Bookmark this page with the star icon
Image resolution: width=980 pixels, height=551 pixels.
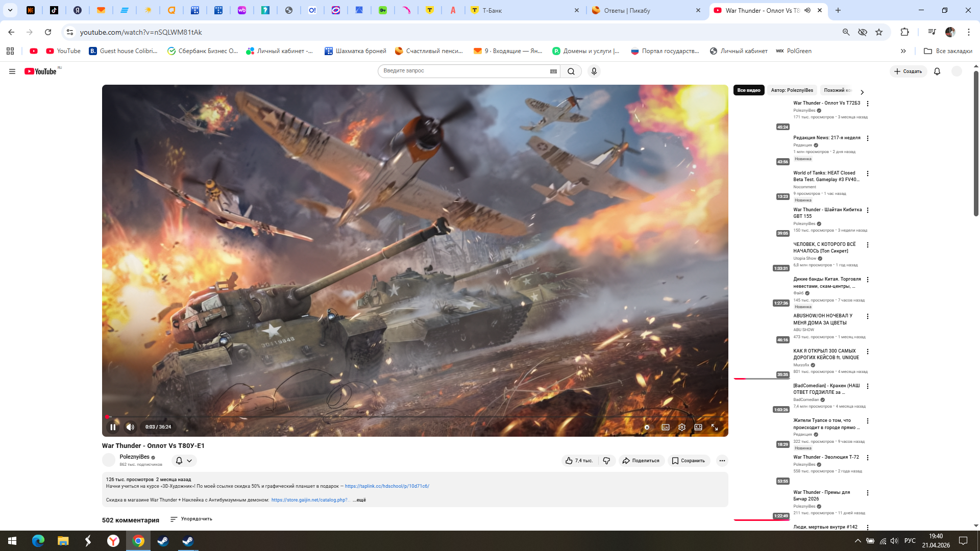[879, 32]
